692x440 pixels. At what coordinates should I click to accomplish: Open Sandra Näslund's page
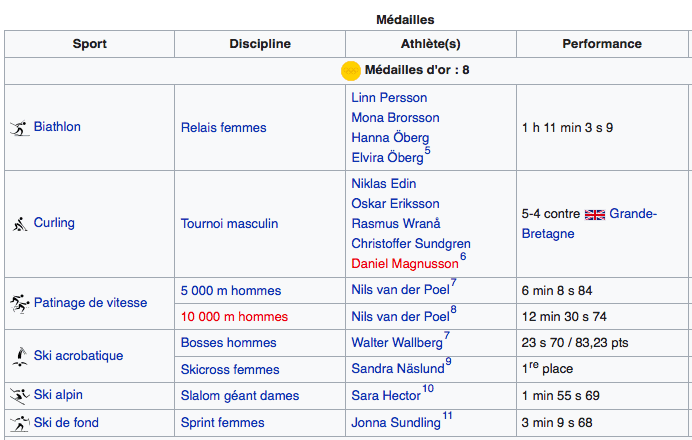tap(397, 369)
